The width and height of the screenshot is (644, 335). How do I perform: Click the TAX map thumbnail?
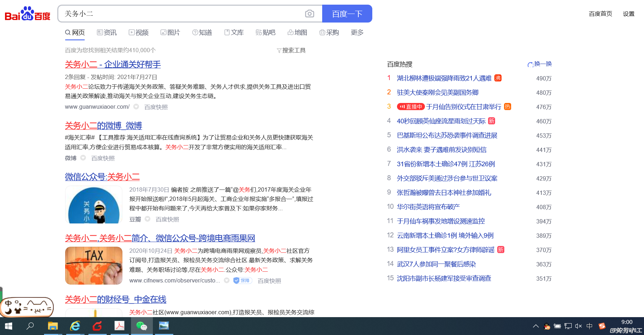(x=94, y=266)
